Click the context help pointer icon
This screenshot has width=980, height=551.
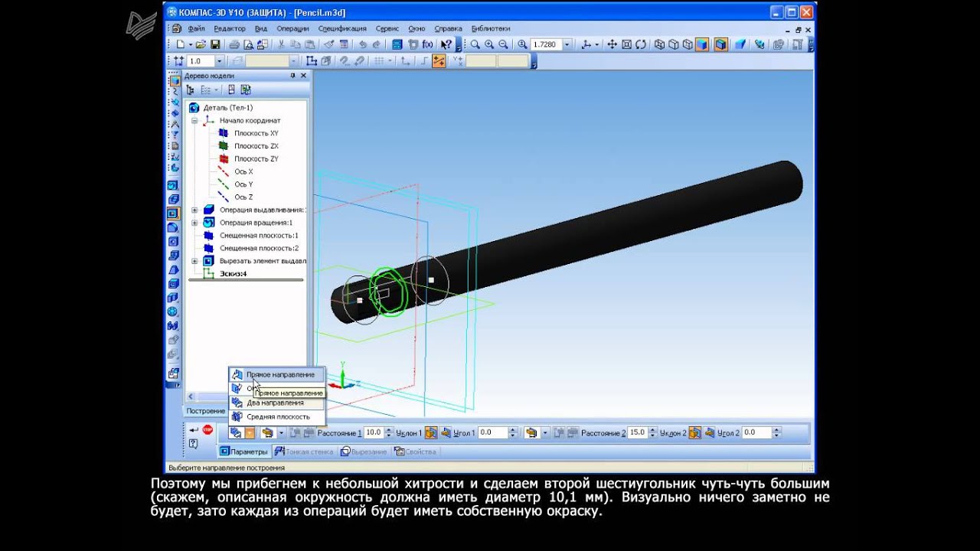(446, 44)
